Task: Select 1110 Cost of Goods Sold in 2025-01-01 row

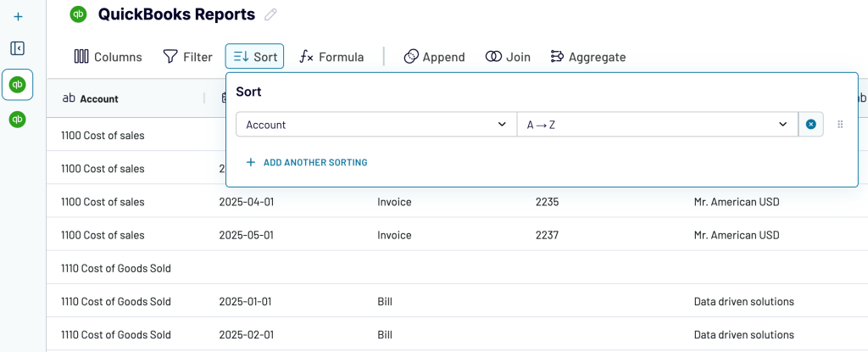Action: point(116,302)
